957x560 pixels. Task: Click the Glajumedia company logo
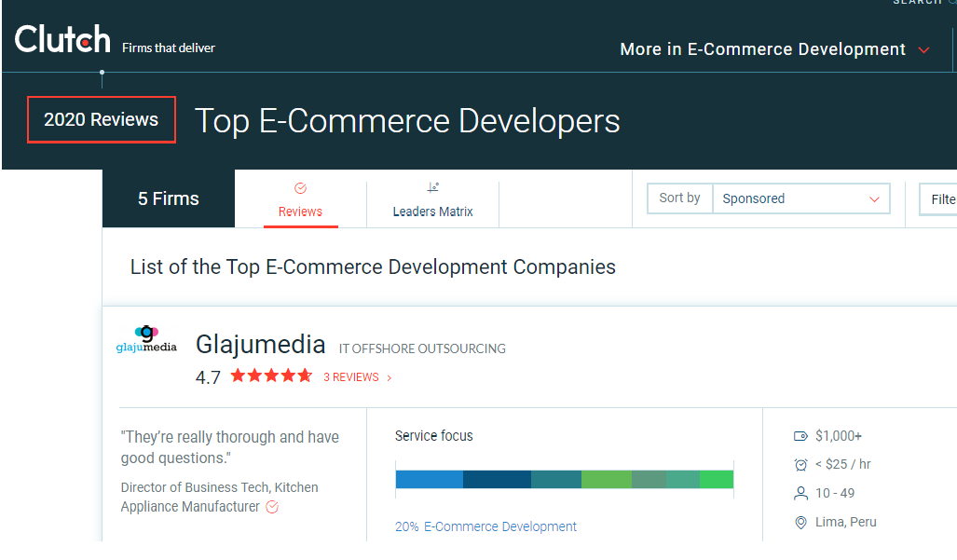[x=145, y=340]
